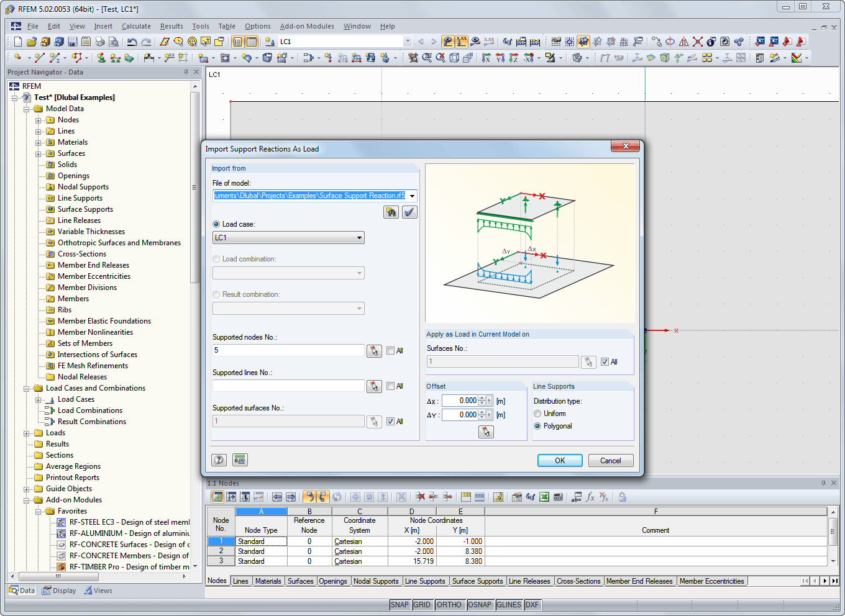
Task: Choose the Uniform distribution type
Action: 537,414
